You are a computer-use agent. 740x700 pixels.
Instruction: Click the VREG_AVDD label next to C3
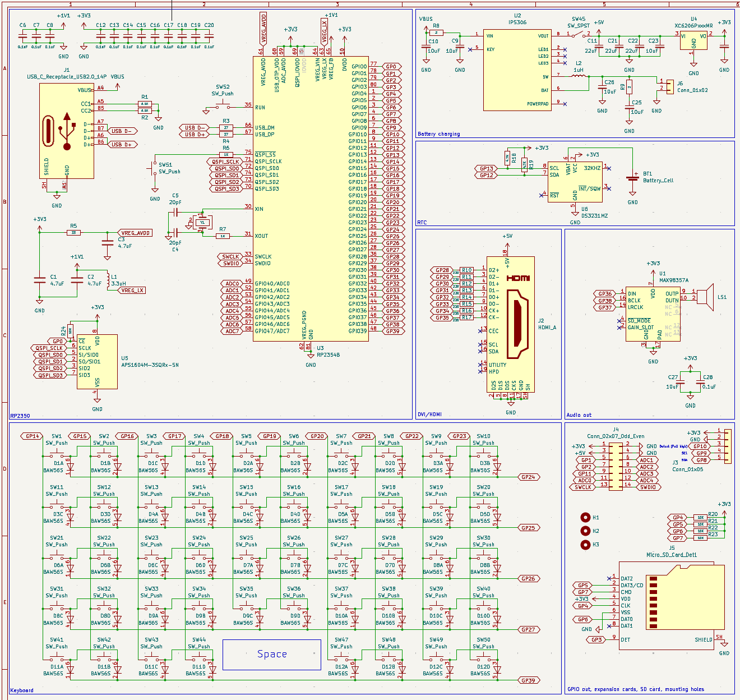(x=135, y=233)
